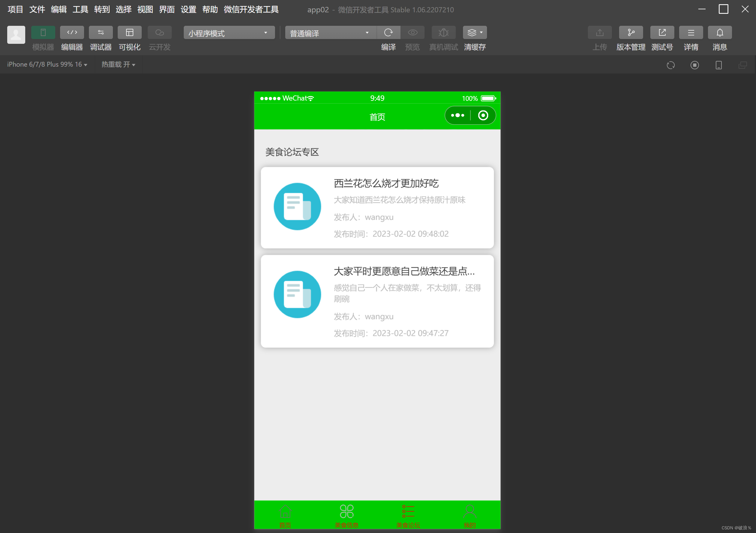Open the 美食信息 bottom tab
The width and height of the screenshot is (756, 533).
click(347, 516)
